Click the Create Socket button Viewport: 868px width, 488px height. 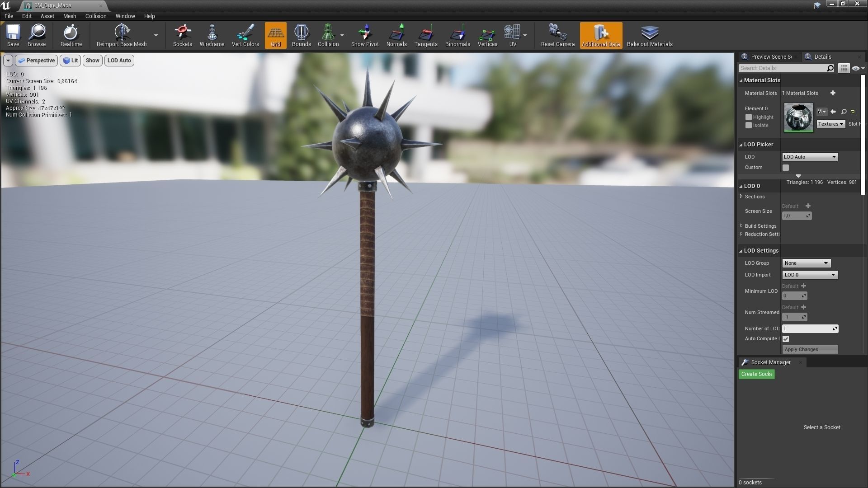(x=756, y=374)
